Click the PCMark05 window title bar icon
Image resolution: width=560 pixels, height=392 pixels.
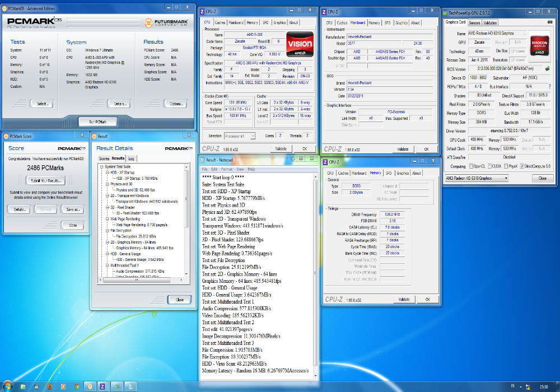(x=5, y=8)
